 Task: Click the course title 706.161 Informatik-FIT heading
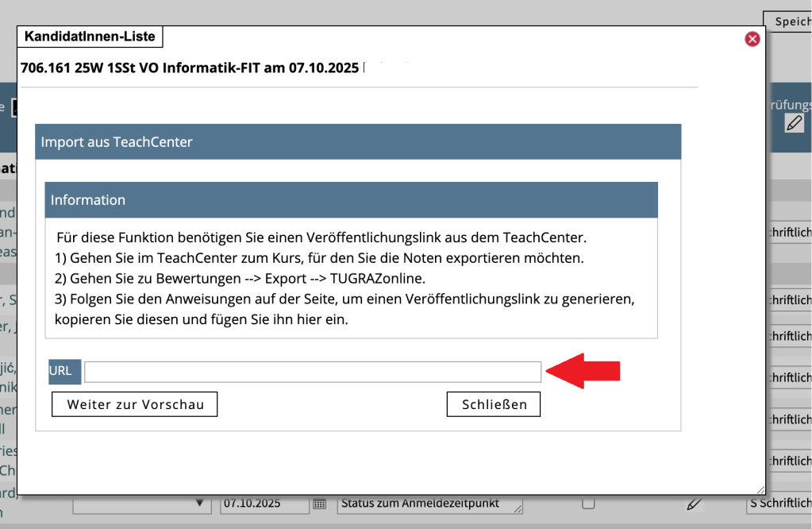pos(190,68)
